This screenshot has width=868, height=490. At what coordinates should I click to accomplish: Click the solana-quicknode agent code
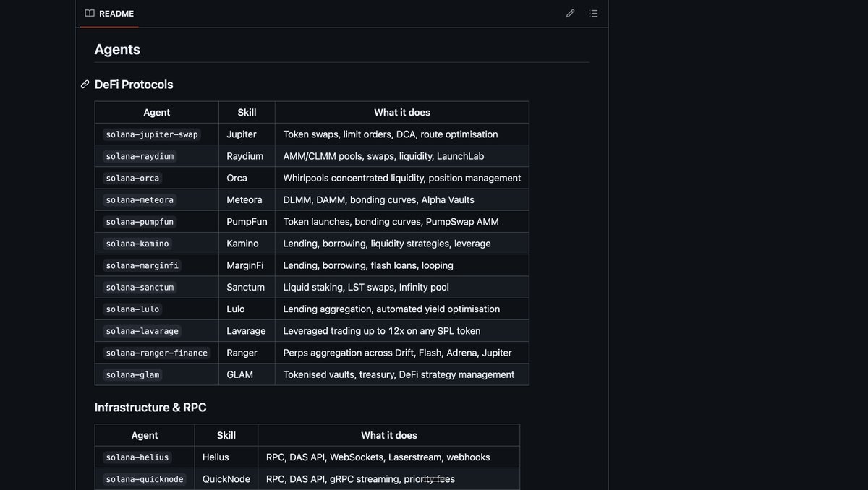145,479
